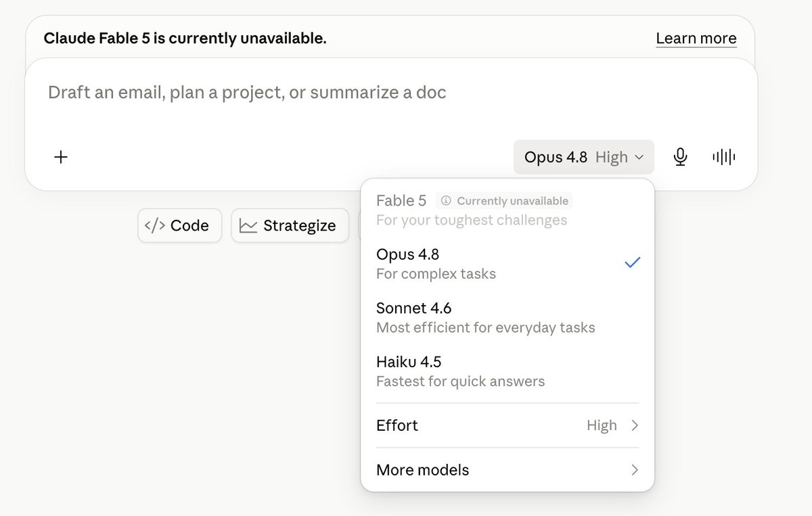The width and height of the screenshot is (812, 516).
Task: Click the chart icon on Strategize chip
Action: coord(248,225)
